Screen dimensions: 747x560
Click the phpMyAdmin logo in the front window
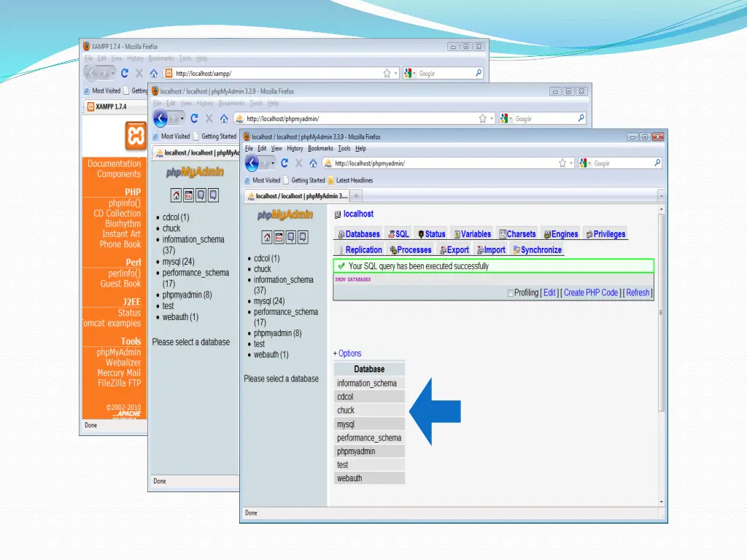(x=285, y=215)
